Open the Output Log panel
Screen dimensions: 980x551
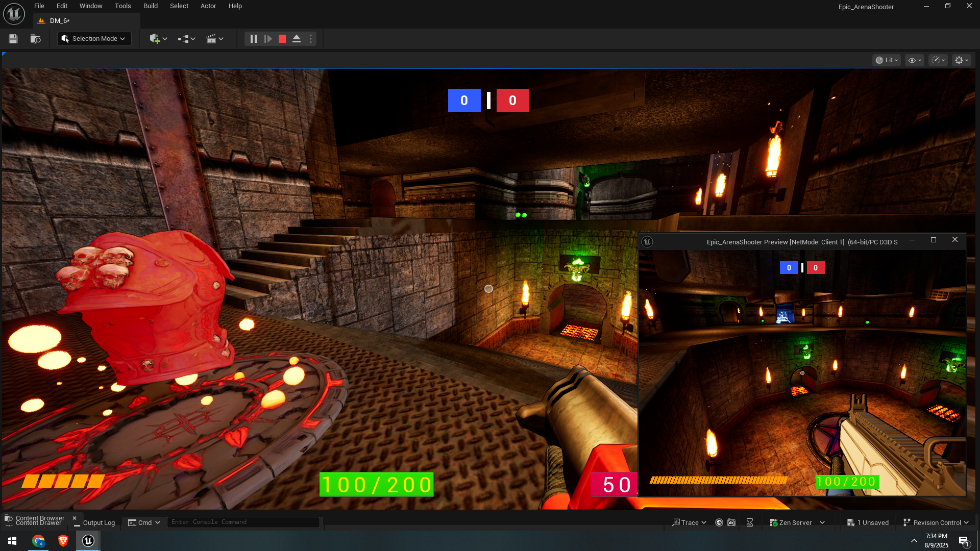point(95,523)
